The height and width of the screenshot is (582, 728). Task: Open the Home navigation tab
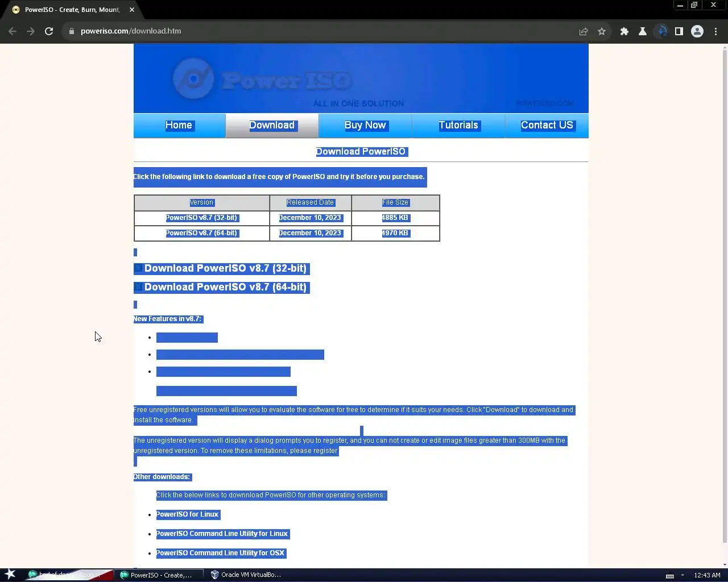pyautogui.click(x=179, y=126)
